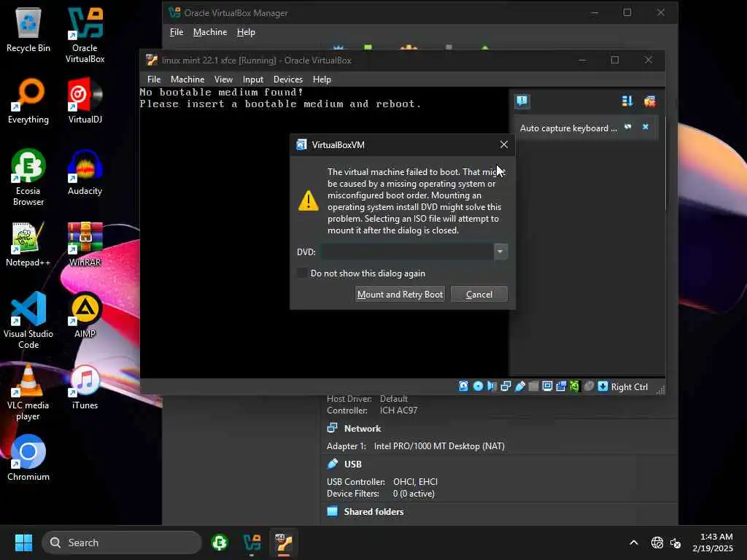Image resolution: width=747 pixels, height=560 pixels.
Task: Click the DVD combo box field
Action: tap(414, 252)
